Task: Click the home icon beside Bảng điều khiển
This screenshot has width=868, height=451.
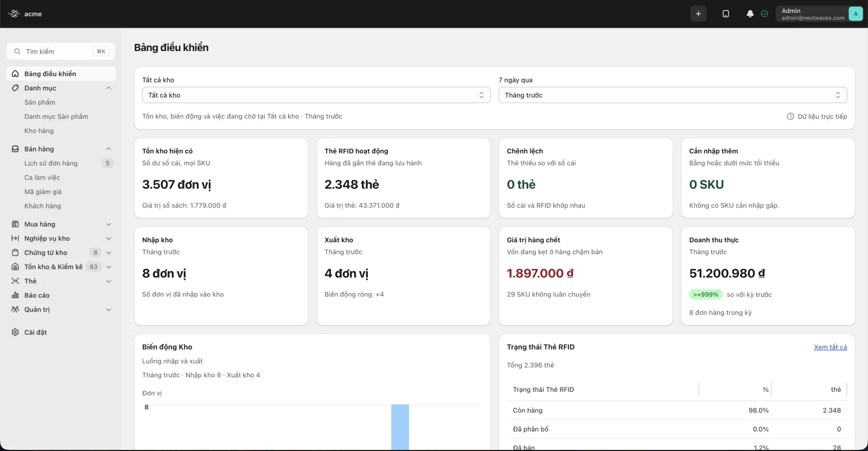Action: [15, 74]
